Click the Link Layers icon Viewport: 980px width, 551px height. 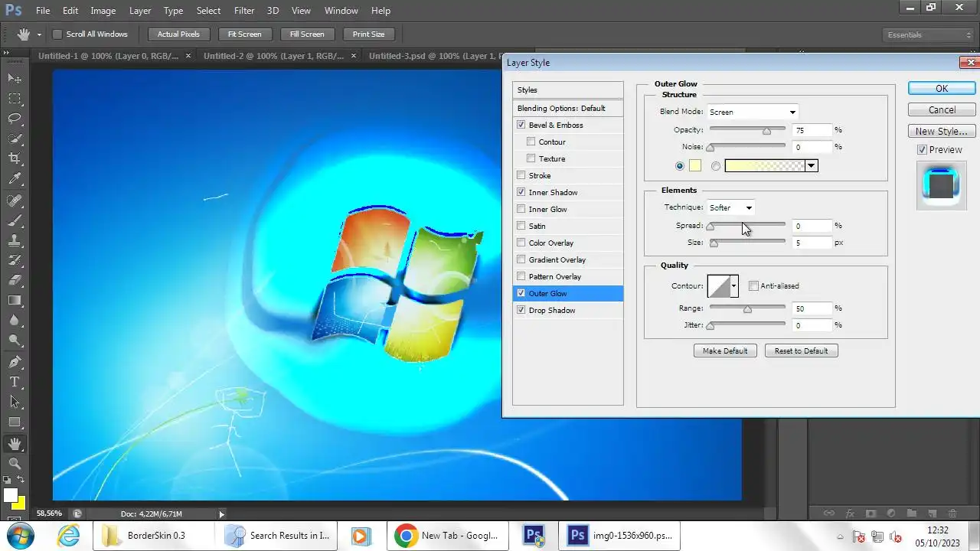point(828,514)
